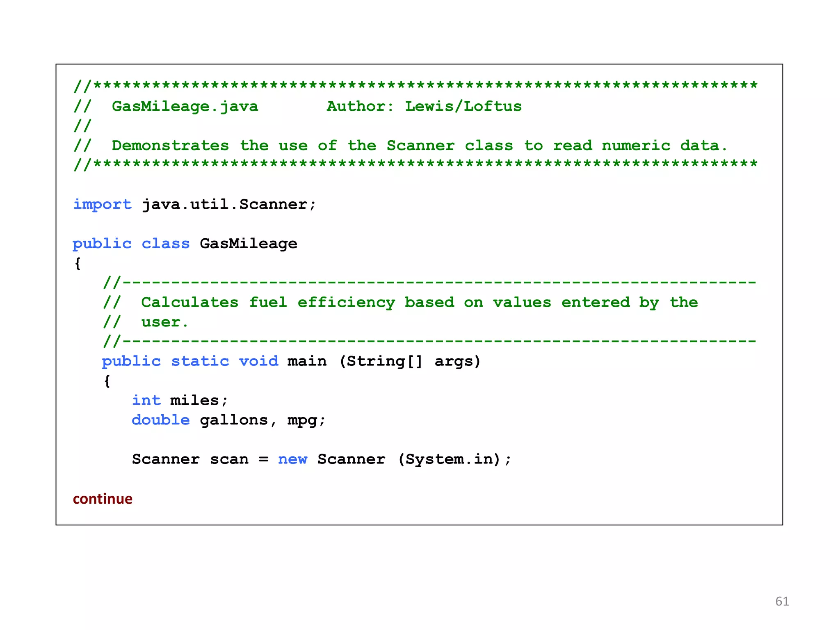
Task: Click 'java.util.Scanner;' text
Action: (229, 204)
